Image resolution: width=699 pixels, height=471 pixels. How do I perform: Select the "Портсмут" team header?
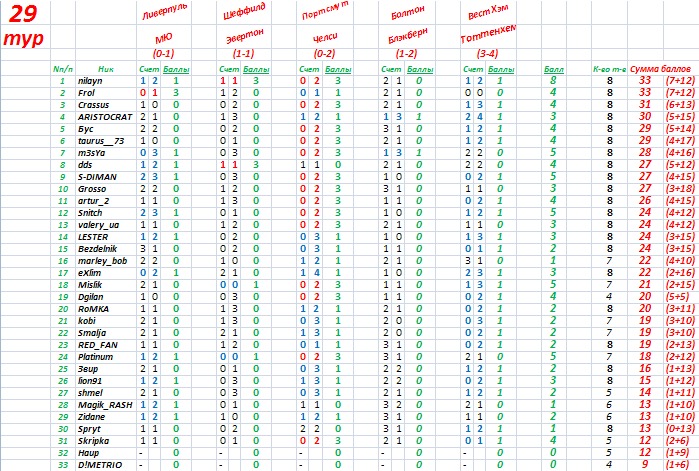tap(324, 15)
